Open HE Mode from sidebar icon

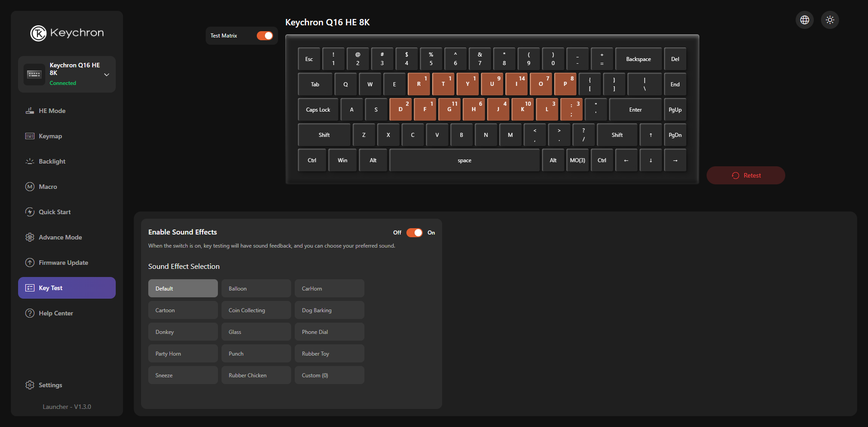click(30, 111)
